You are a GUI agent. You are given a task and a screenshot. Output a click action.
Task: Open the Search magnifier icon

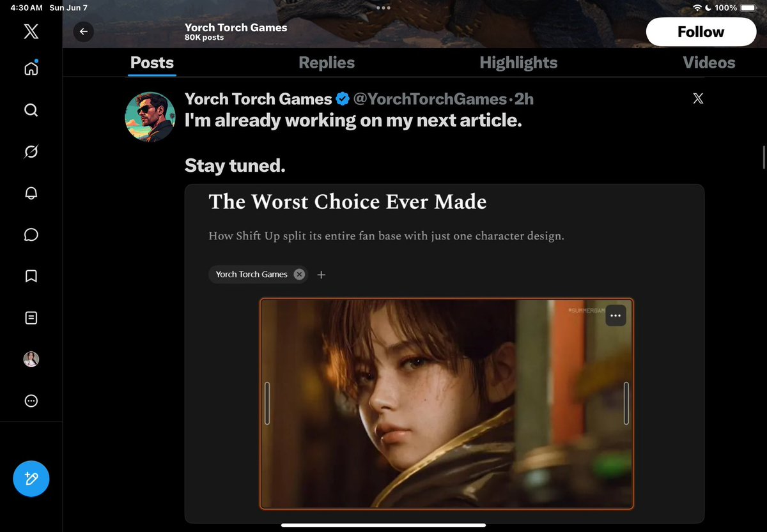tap(31, 110)
